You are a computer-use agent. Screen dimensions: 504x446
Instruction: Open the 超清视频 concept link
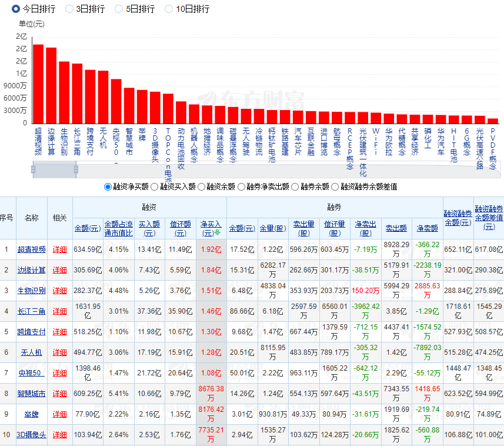pos(31,249)
